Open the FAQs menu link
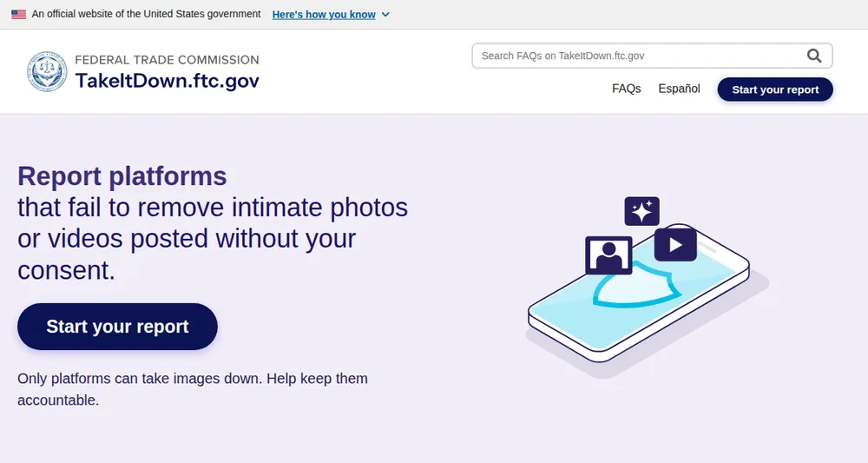 (x=626, y=89)
